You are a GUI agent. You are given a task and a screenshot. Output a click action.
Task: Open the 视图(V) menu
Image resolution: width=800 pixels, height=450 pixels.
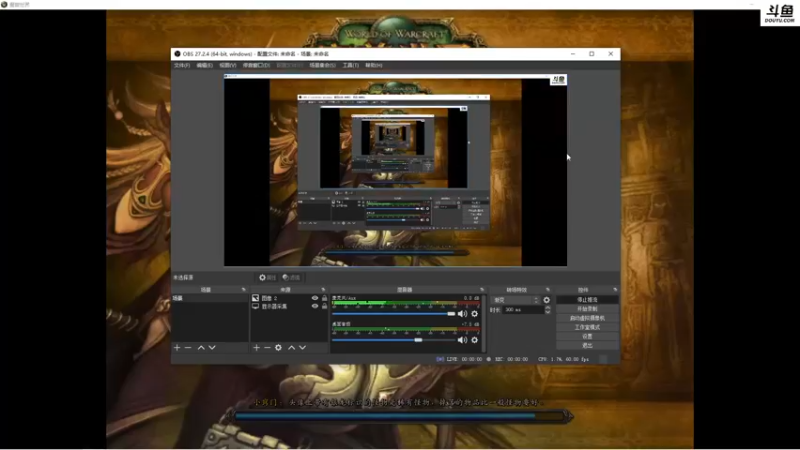pos(228,65)
